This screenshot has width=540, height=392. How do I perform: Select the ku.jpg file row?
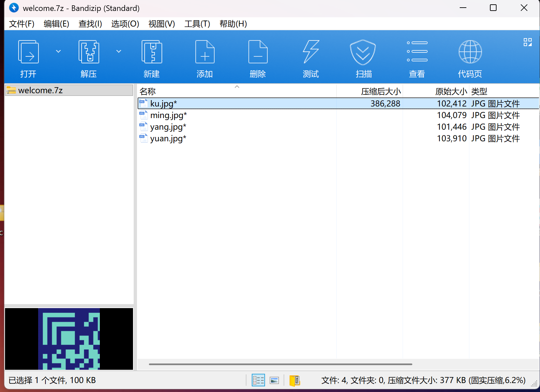tap(338, 103)
